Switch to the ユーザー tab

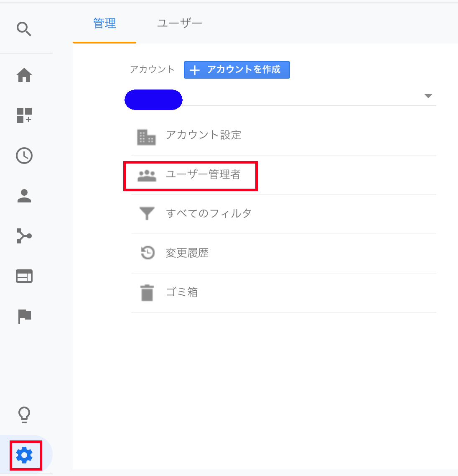coord(179,23)
